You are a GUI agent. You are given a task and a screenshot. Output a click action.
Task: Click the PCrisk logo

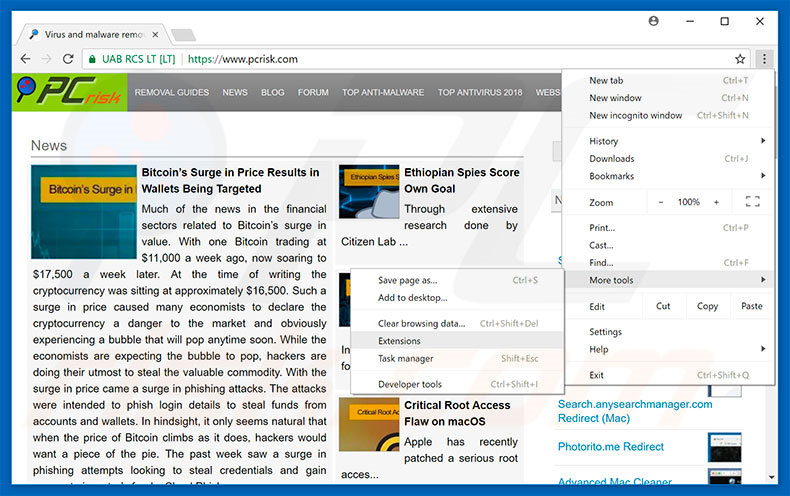pyautogui.click(x=70, y=92)
